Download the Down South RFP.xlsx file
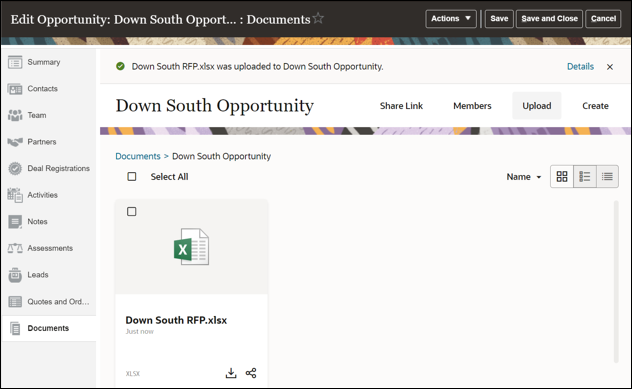Screen dimensions: 632x389 tap(231, 373)
